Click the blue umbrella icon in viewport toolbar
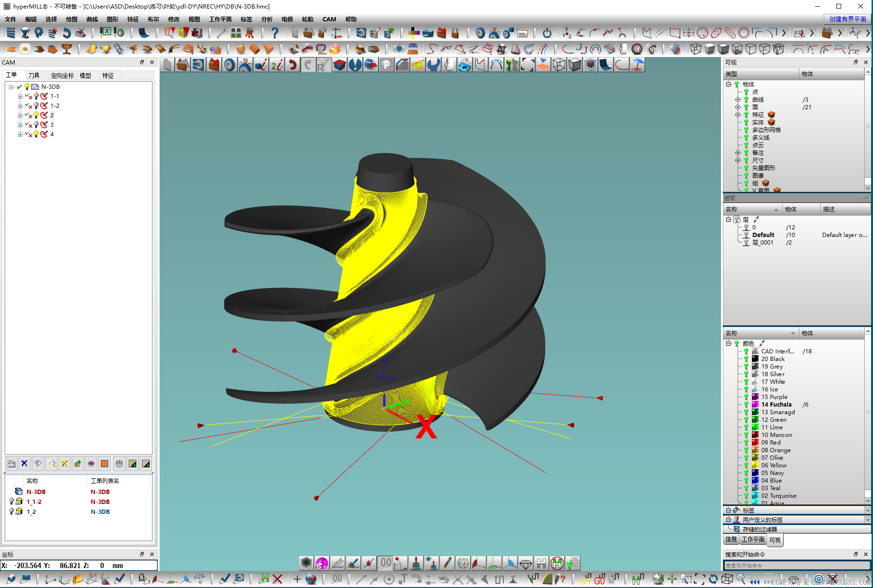 pos(637,65)
